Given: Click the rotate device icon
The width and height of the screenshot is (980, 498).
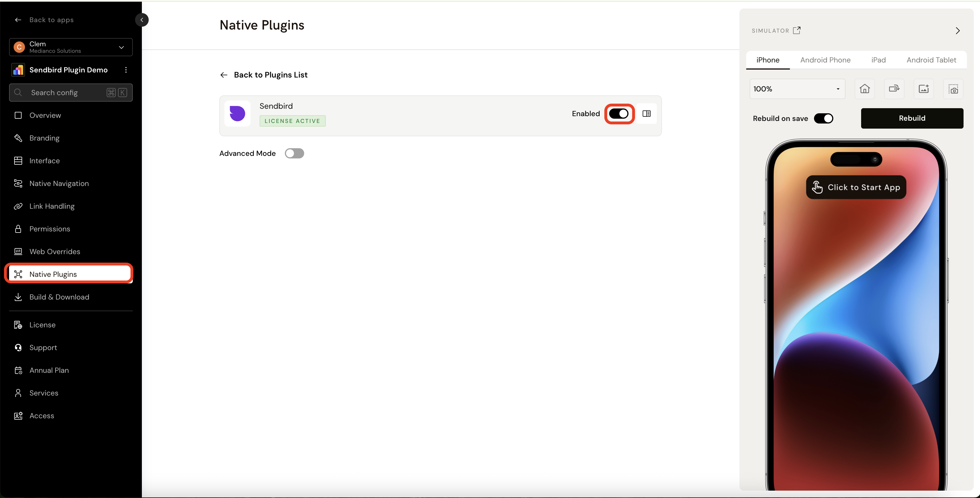Looking at the screenshot, I should 894,89.
